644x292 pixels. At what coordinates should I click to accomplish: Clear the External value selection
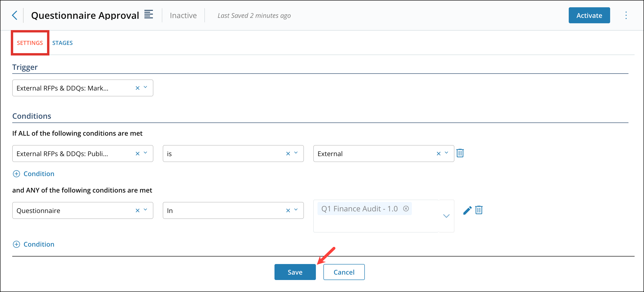(438, 154)
